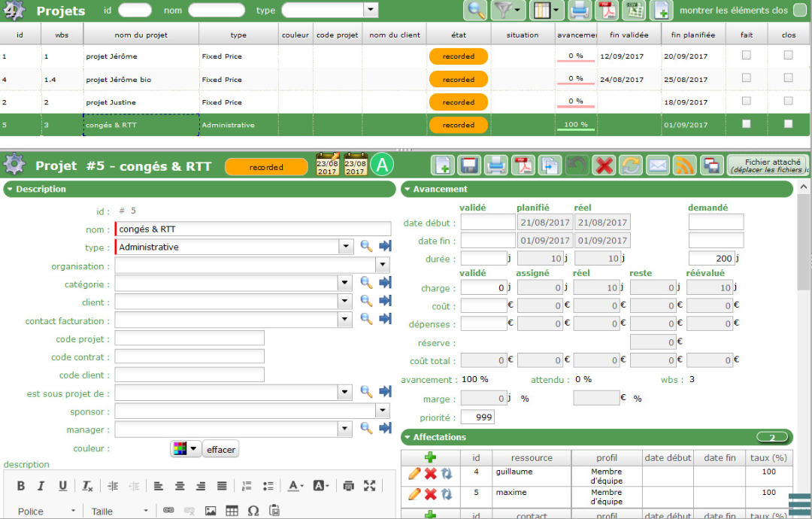This screenshot has width=812, height=519.
Task: Select the 'projet Jérôme bio' row
Action: click(120, 80)
